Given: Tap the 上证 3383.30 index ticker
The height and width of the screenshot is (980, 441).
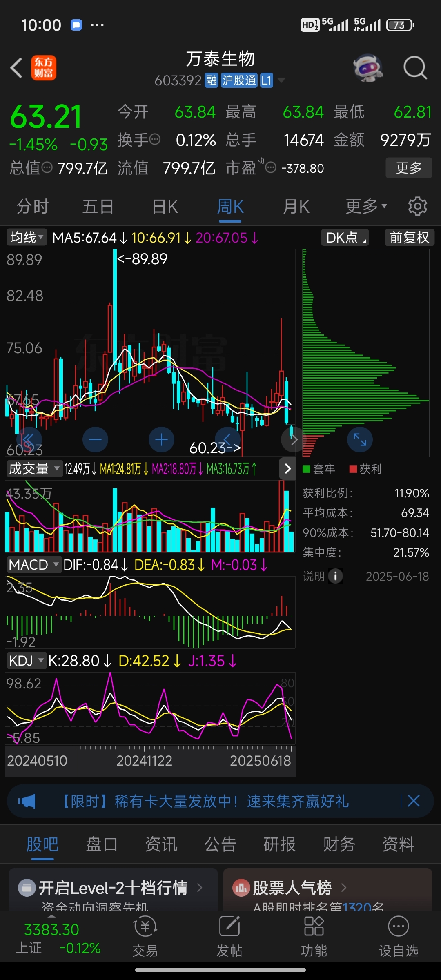Looking at the screenshot, I should tap(58, 938).
